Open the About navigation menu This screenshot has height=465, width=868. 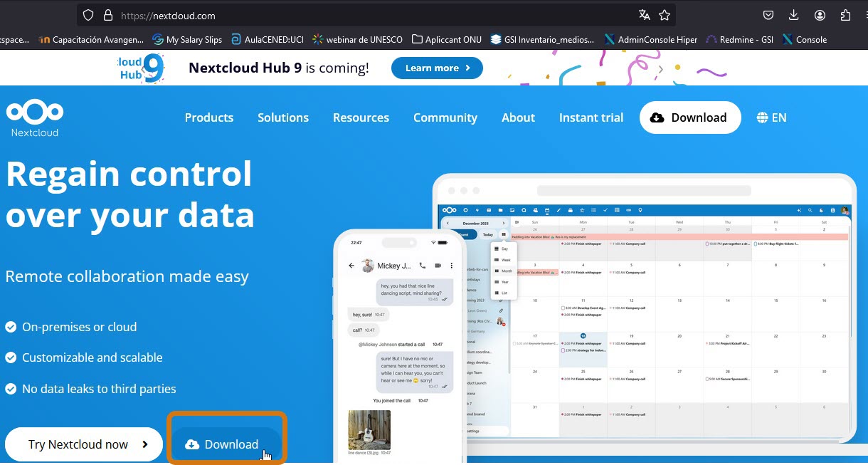[x=518, y=117]
